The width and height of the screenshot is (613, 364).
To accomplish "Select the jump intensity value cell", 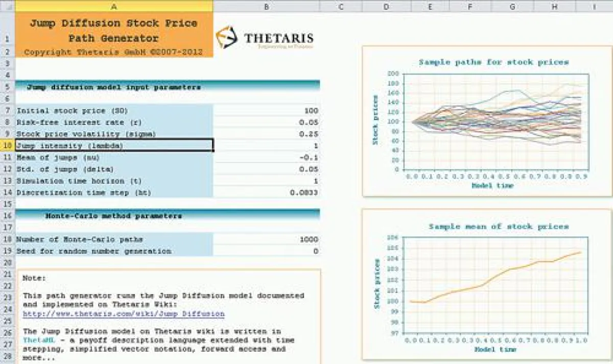I will click(267, 145).
